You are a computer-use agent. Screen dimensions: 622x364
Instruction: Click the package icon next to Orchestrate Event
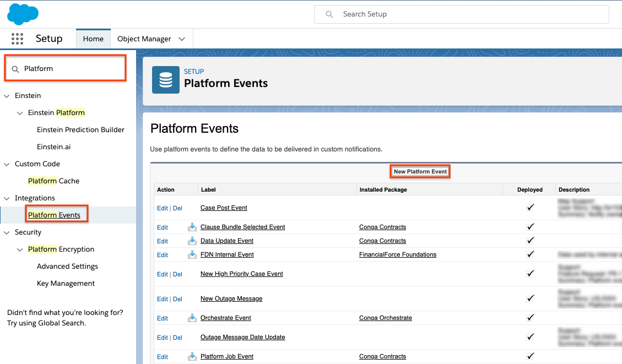[x=192, y=318]
